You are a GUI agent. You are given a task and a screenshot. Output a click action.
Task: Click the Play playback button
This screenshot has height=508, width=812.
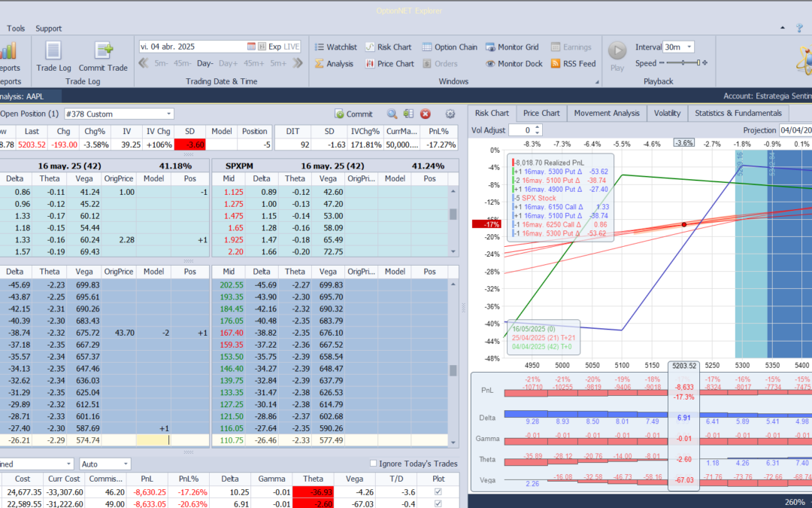coord(617,56)
